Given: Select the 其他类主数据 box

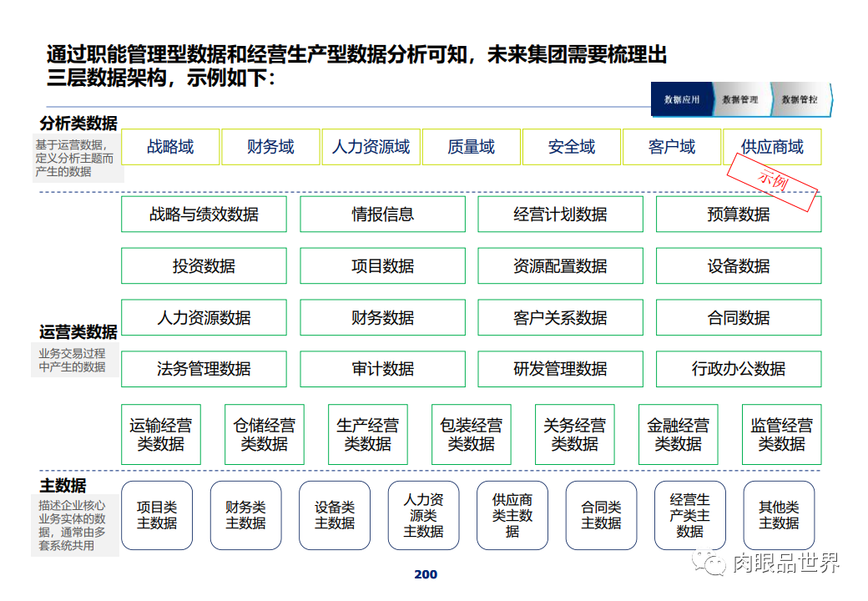Looking at the screenshot, I should tap(779, 515).
